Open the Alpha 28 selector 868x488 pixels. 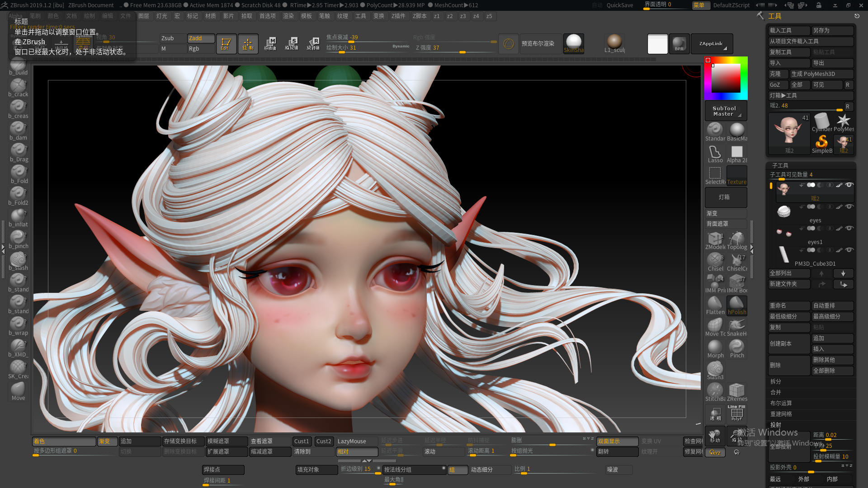(737, 154)
